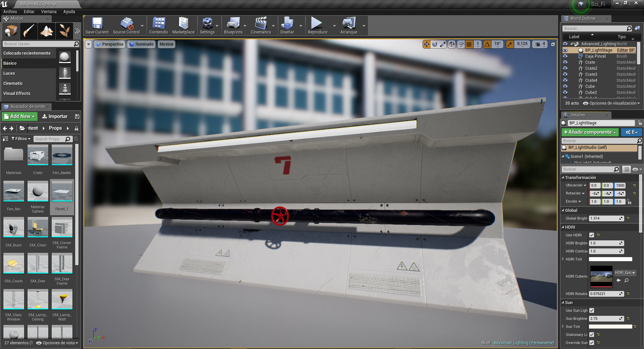Click the Importar button
The width and height of the screenshot is (644, 349).
[x=55, y=116]
